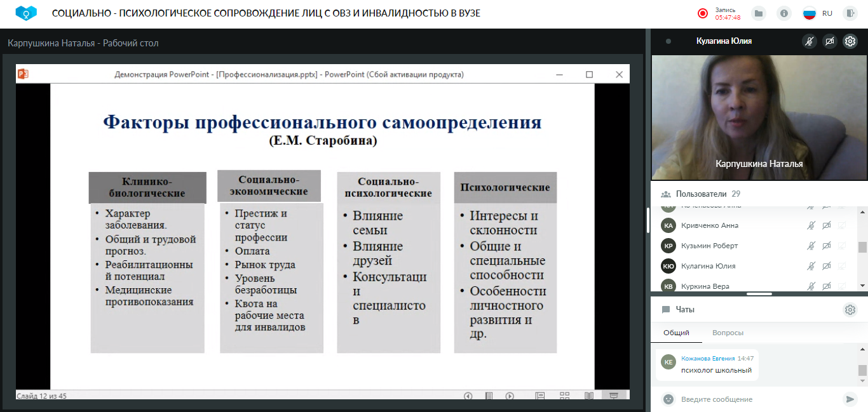
Task: Click the 'Социально-экономические' header box on the slide
Action: tap(269, 185)
